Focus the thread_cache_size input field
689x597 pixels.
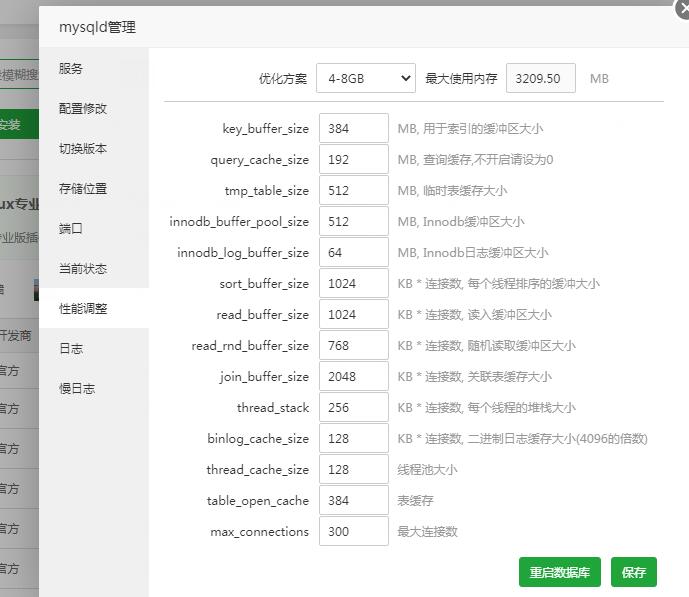tap(354, 469)
